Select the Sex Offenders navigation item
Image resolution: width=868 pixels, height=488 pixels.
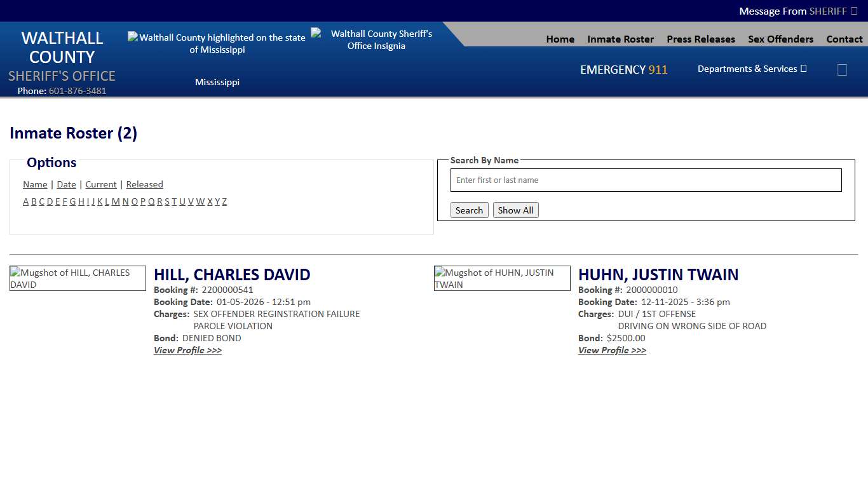click(x=780, y=39)
